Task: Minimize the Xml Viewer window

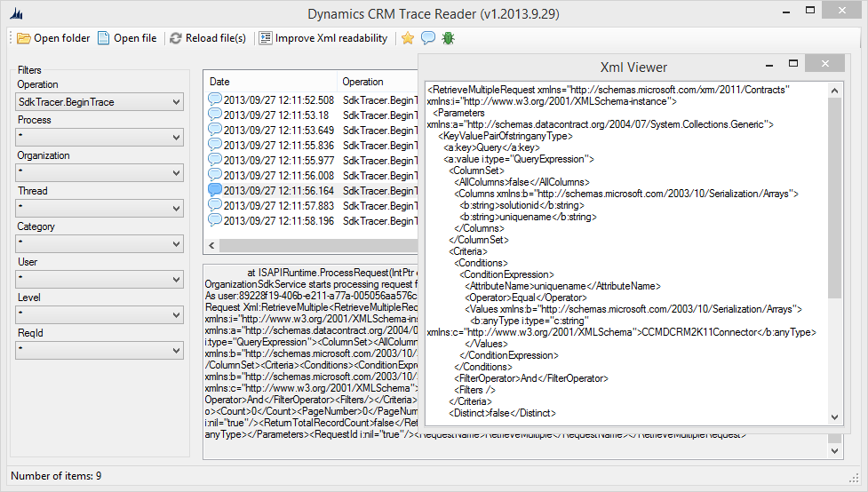Action: click(x=769, y=65)
